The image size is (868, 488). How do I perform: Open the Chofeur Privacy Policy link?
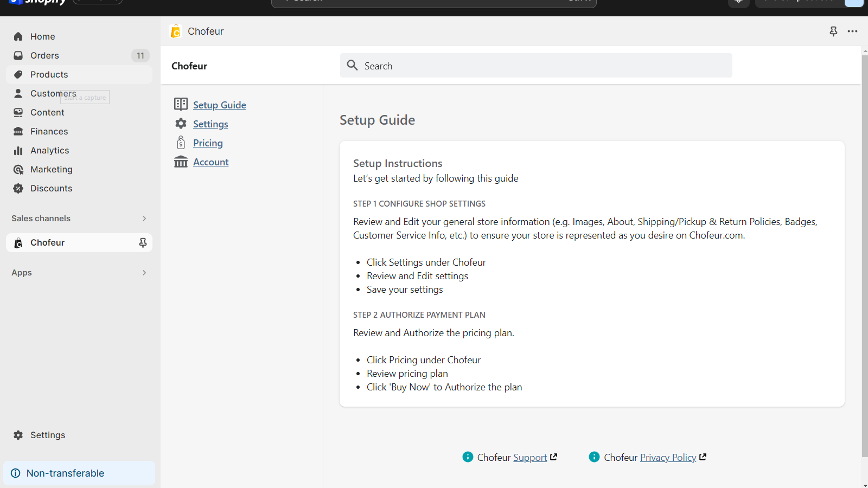[x=668, y=458]
